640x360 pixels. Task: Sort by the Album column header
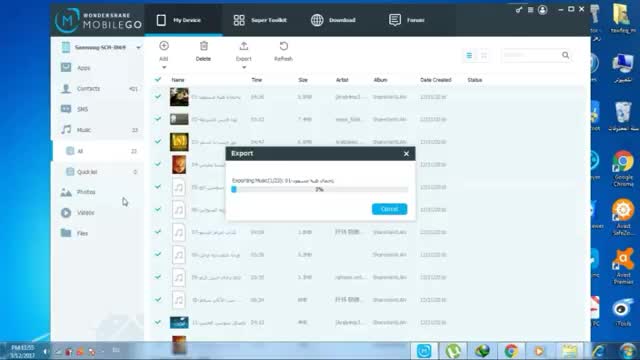(x=380, y=80)
